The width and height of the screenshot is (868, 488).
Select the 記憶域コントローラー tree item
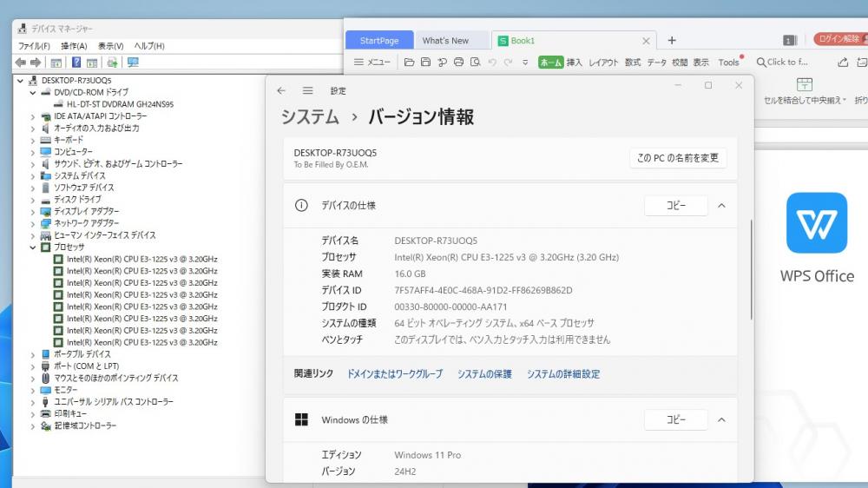click(x=85, y=426)
